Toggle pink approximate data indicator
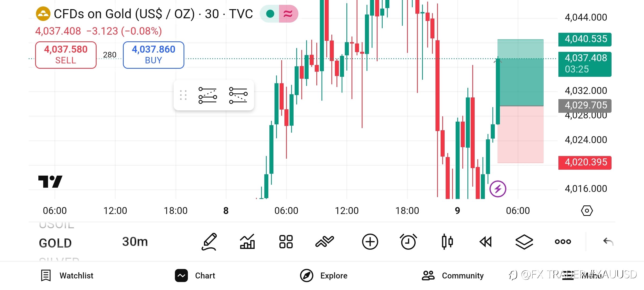 coord(288,14)
